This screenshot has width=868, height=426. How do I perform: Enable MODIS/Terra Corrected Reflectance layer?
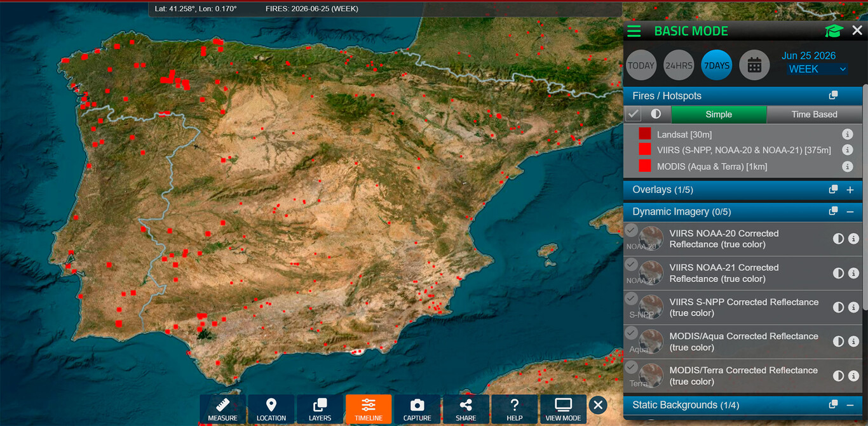point(631,367)
